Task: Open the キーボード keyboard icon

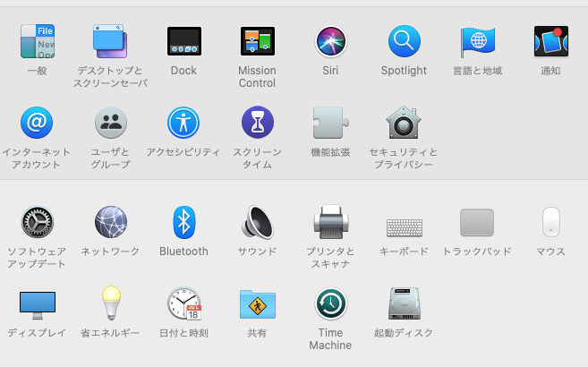Action: (x=405, y=228)
